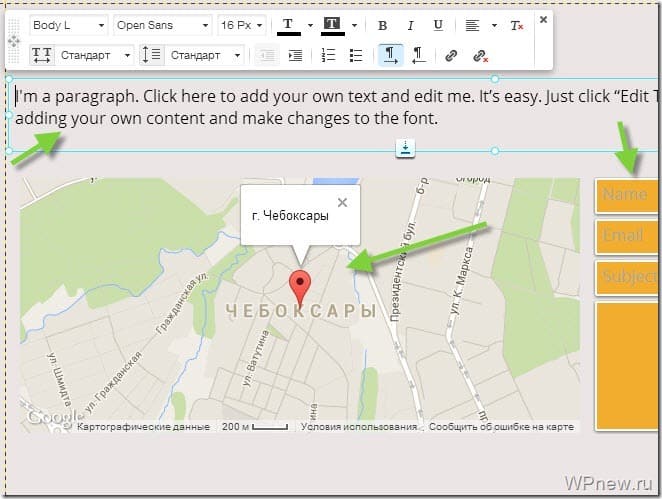Click the bottom-center handle of the text box
The image size is (662, 499).
495,151
